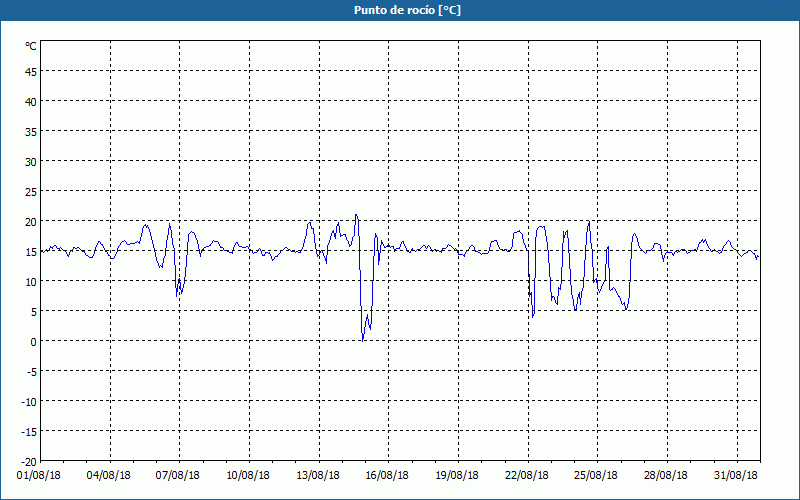Click the lowest dew point dip near 0°C
Screen dimensions: 800x500
(363, 340)
